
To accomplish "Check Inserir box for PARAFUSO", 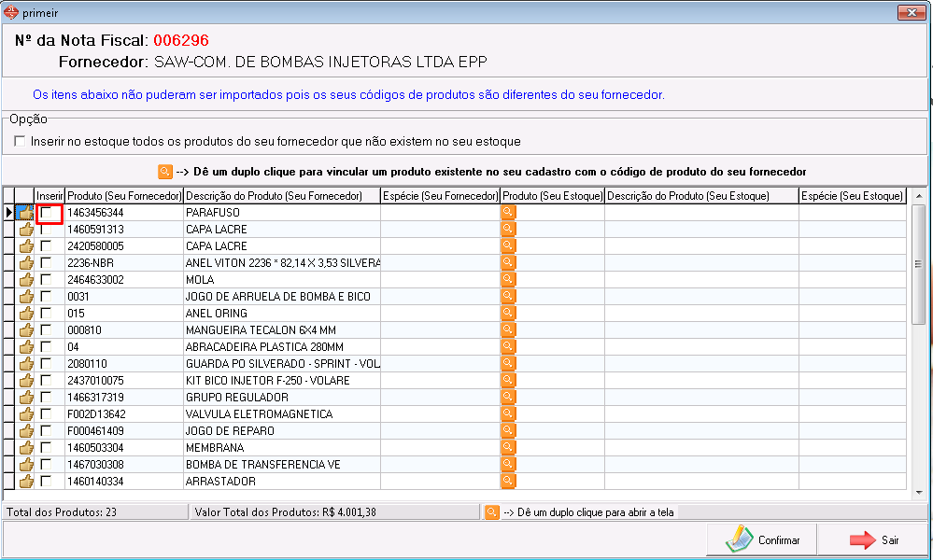I will 46,212.
